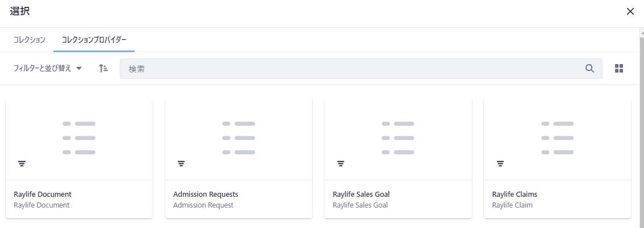644x228 pixels.
Task: Click list icon on Raylife Document card
Action: (79, 138)
